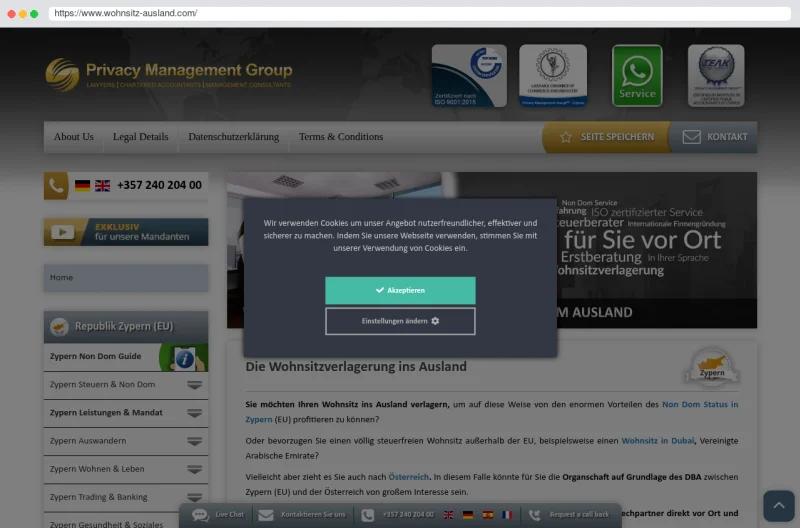This screenshot has height=528, width=800.
Task: Click the Zypern badge beside the article heading
Action: click(x=712, y=366)
